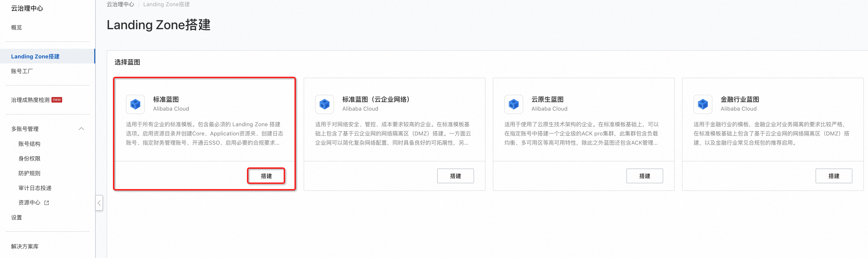Select 防护规则 in the sidebar
Screen dimensions: 868x258
coord(29,173)
